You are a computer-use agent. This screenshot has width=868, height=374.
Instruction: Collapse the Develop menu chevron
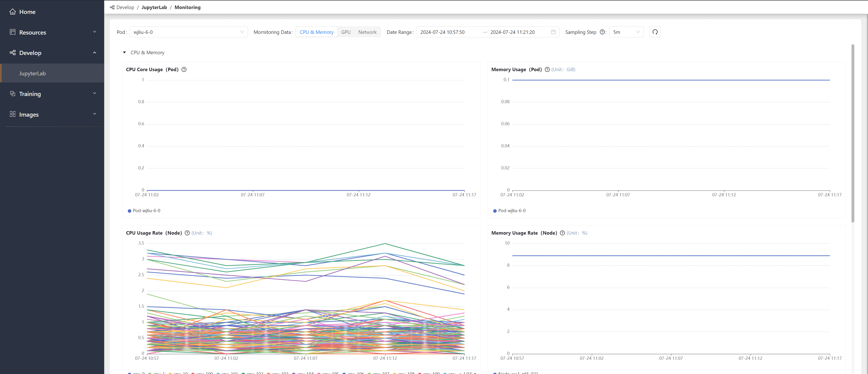click(x=95, y=52)
